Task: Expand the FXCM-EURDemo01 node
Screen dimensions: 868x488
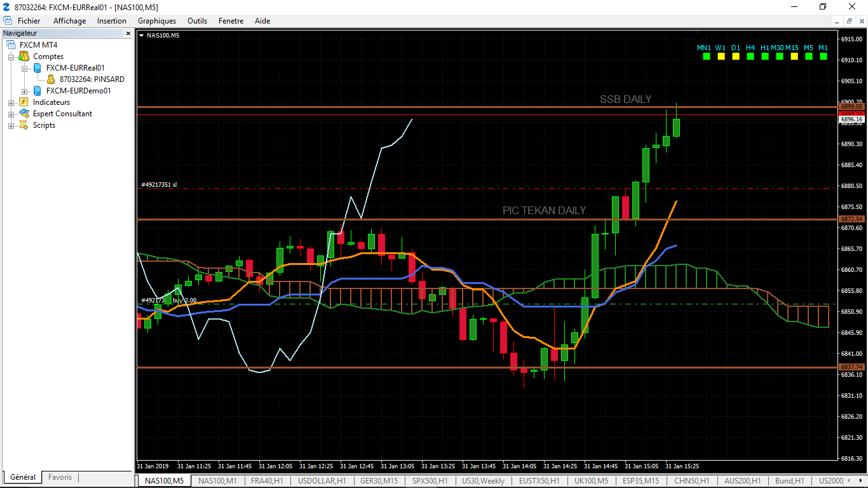Action: (24, 91)
